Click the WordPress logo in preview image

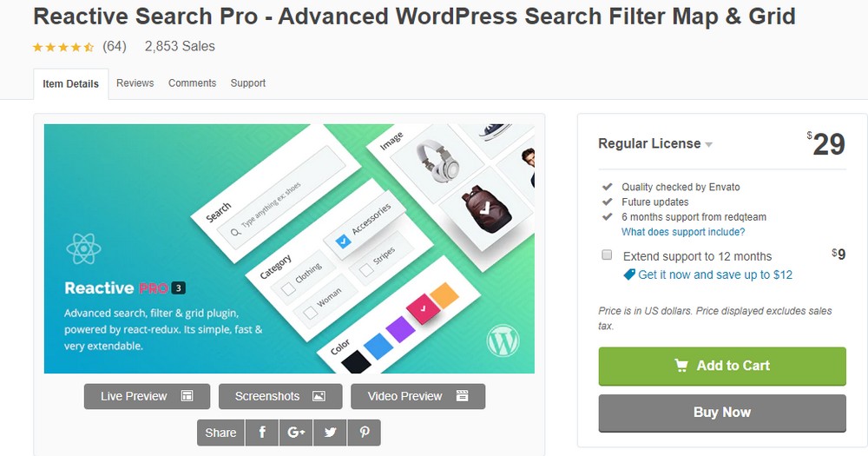pyautogui.click(x=503, y=340)
